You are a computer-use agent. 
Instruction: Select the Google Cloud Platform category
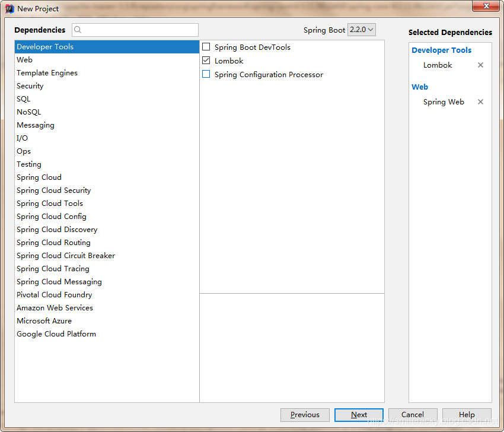click(107, 334)
